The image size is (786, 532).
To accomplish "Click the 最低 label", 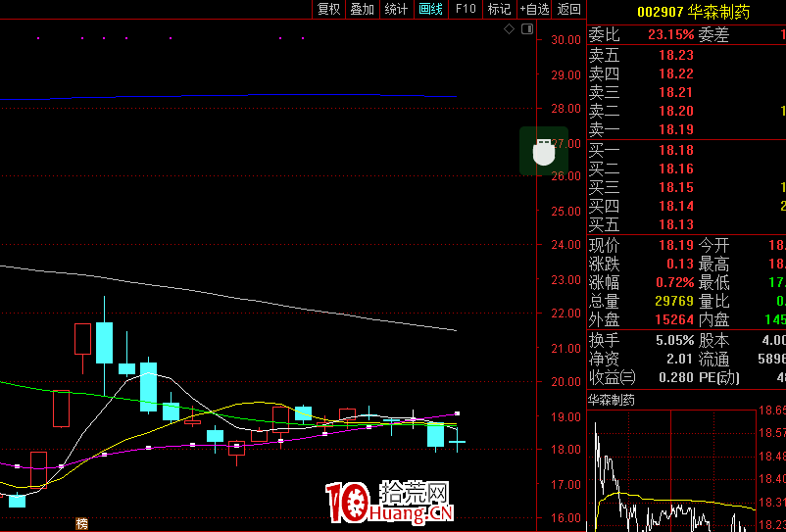I will click(x=713, y=282).
